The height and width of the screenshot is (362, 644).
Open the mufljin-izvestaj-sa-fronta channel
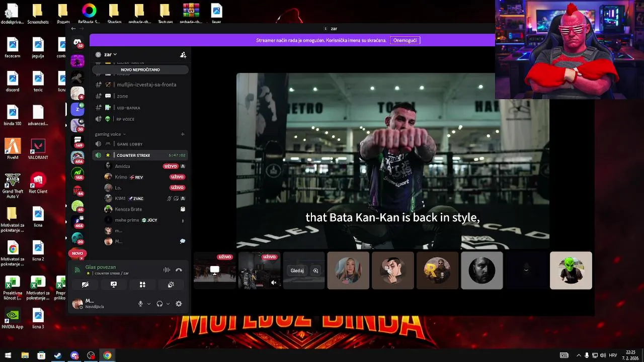(x=140, y=84)
